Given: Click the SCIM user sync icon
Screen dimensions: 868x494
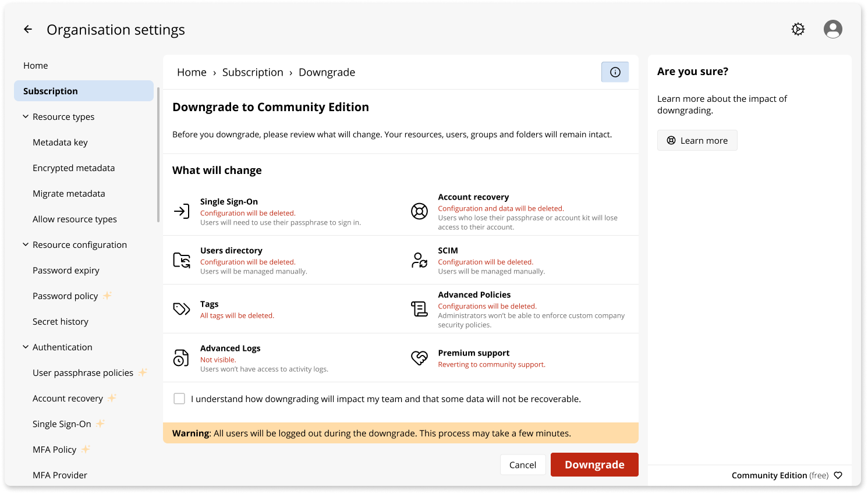Looking at the screenshot, I should (419, 260).
